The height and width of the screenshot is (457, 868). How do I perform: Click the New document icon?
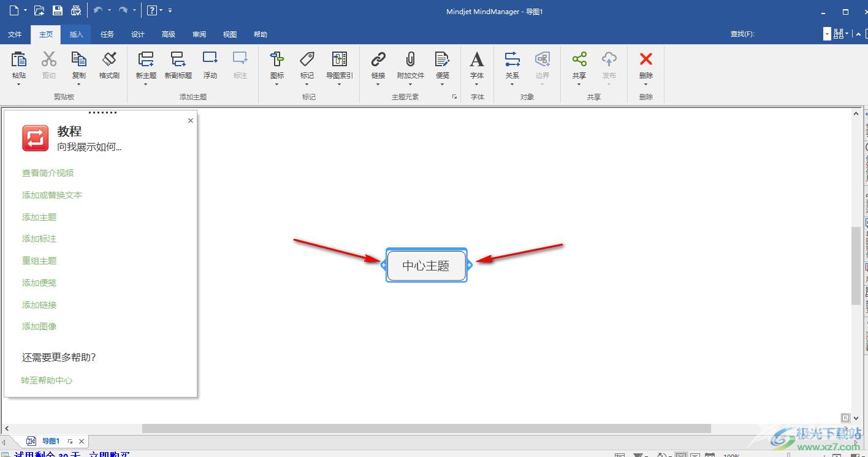(13, 10)
